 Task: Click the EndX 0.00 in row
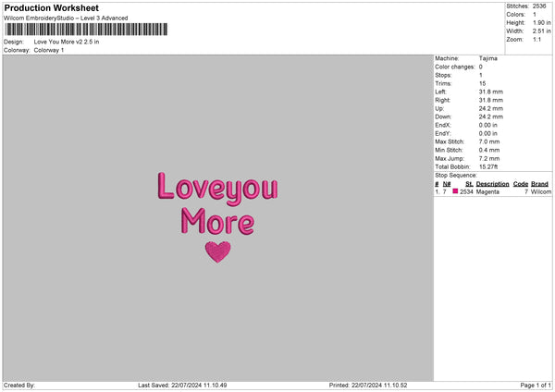click(x=466, y=125)
